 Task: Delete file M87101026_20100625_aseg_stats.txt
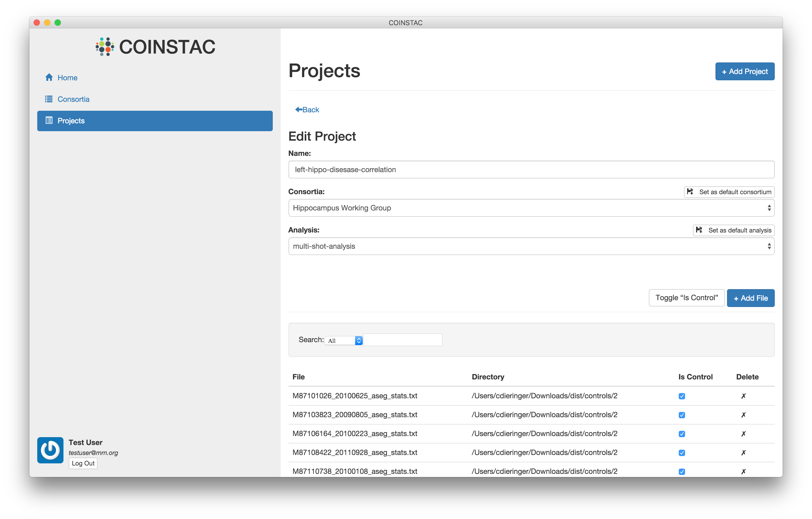click(743, 396)
